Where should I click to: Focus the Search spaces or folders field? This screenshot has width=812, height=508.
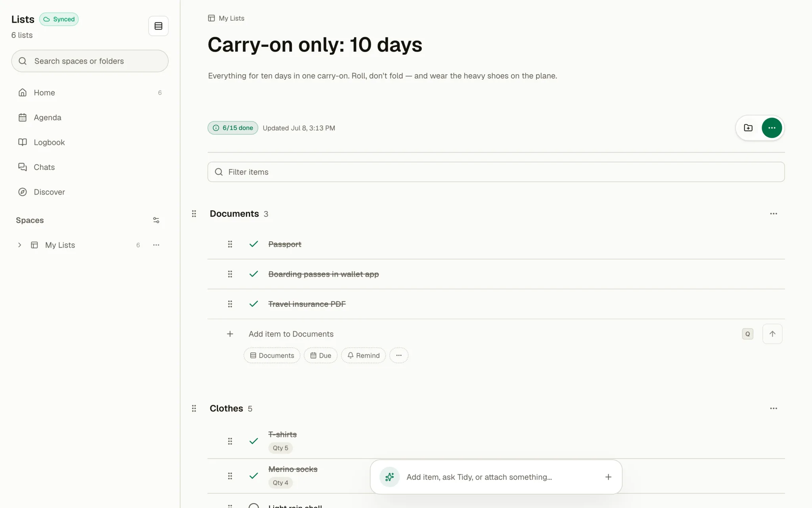(x=90, y=61)
